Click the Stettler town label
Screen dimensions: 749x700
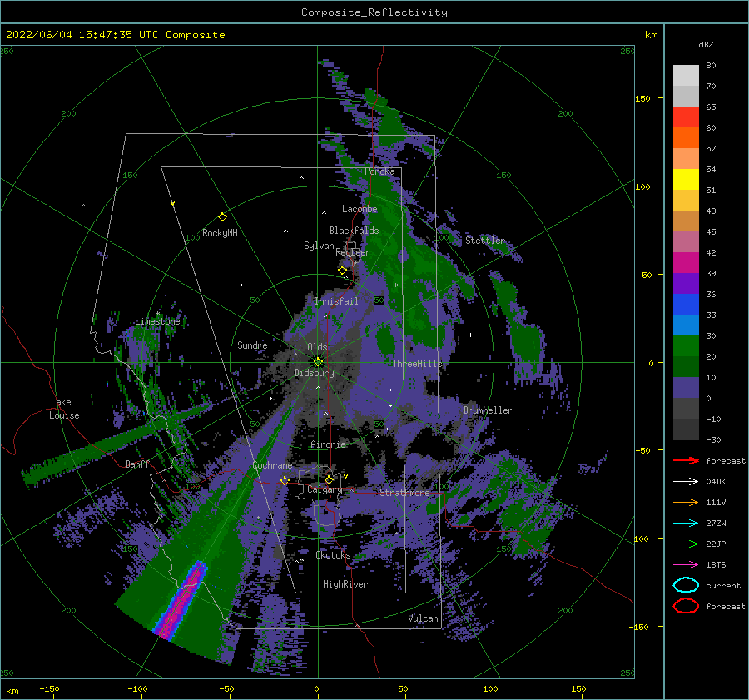485,241
